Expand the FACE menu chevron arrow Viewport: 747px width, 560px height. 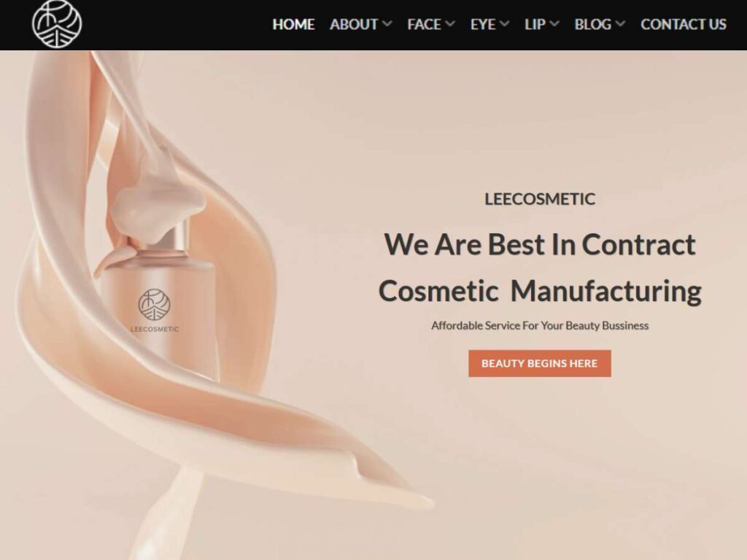coord(450,24)
